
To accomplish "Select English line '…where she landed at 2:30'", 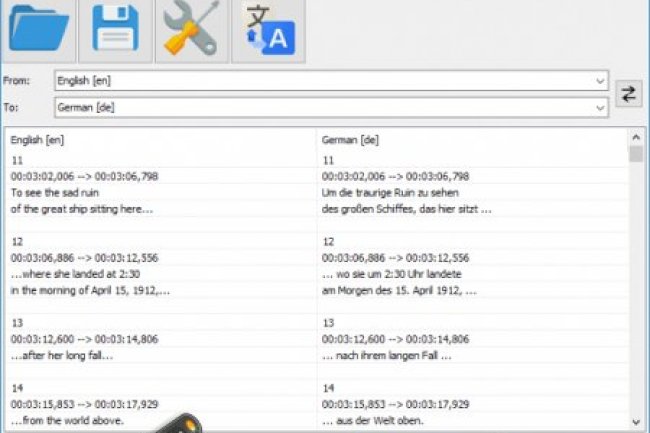I will (75, 274).
